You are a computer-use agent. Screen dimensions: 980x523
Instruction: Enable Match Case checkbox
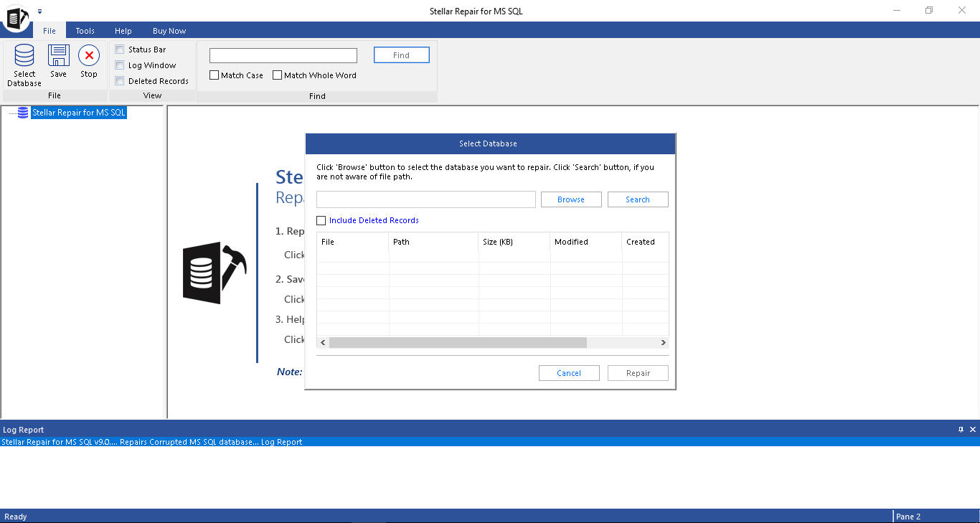click(215, 75)
